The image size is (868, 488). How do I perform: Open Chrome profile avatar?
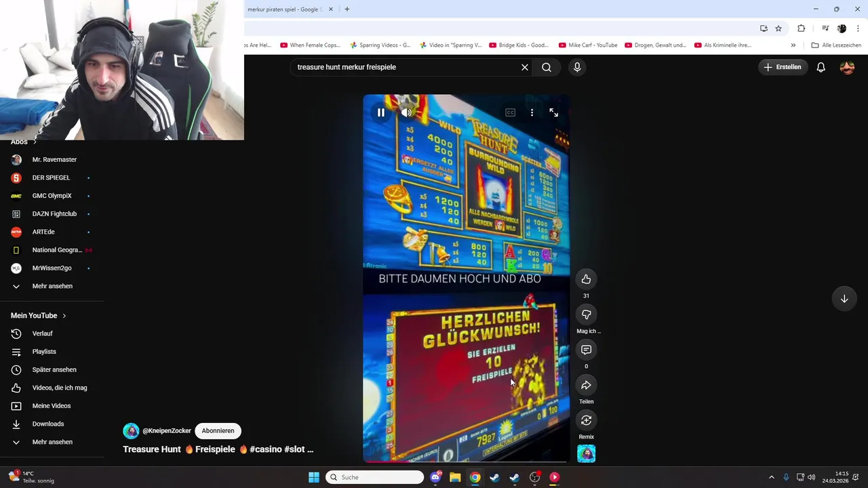point(842,28)
